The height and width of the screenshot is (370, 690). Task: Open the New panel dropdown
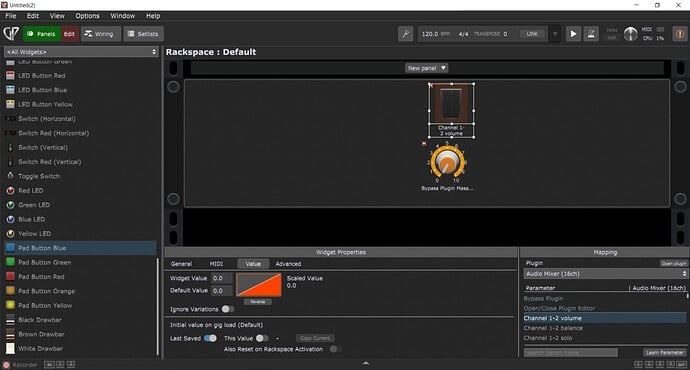(426, 68)
